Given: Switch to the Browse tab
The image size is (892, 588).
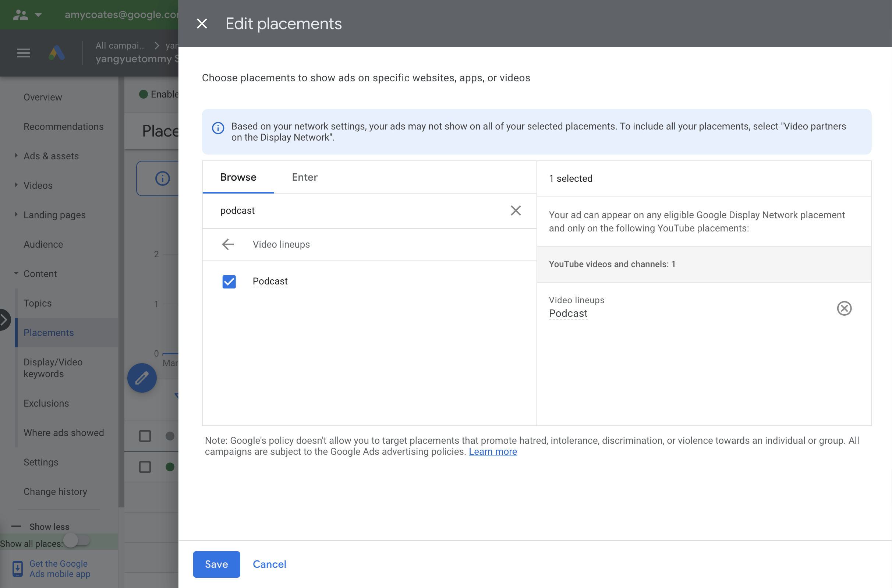Looking at the screenshot, I should (x=238, y=177).
